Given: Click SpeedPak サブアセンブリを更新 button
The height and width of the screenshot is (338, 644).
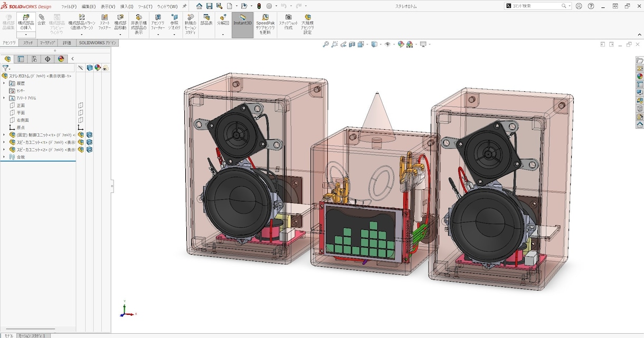Looking at the screenshot, I should coord(266,24).
